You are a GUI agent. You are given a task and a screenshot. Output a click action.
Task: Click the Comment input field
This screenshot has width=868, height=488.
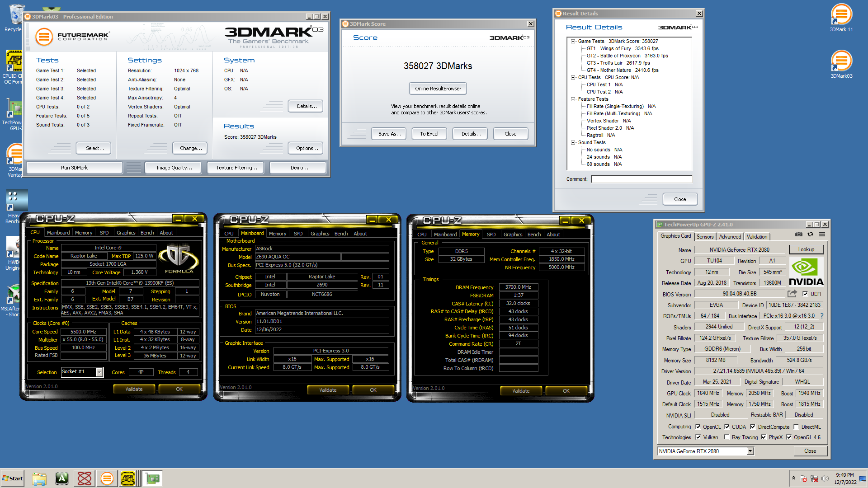tap(642, 179)
